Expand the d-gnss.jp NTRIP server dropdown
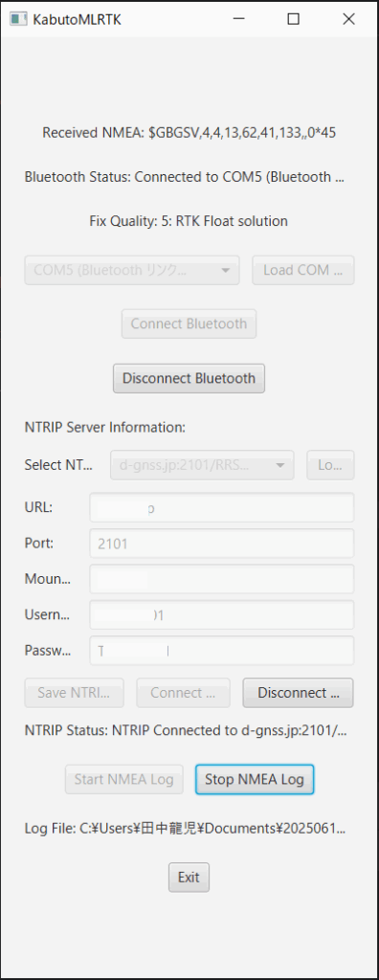This screenshot has width=379, height=980. (202, 465)
